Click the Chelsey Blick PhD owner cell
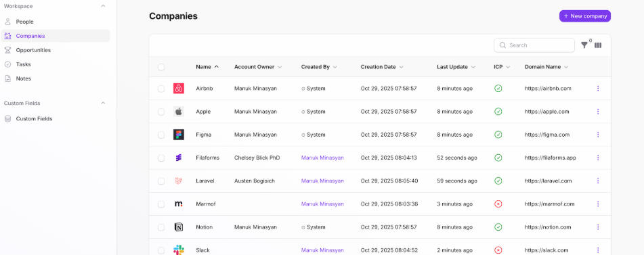This screenshot has height=255, width=644. coord(257,158)
